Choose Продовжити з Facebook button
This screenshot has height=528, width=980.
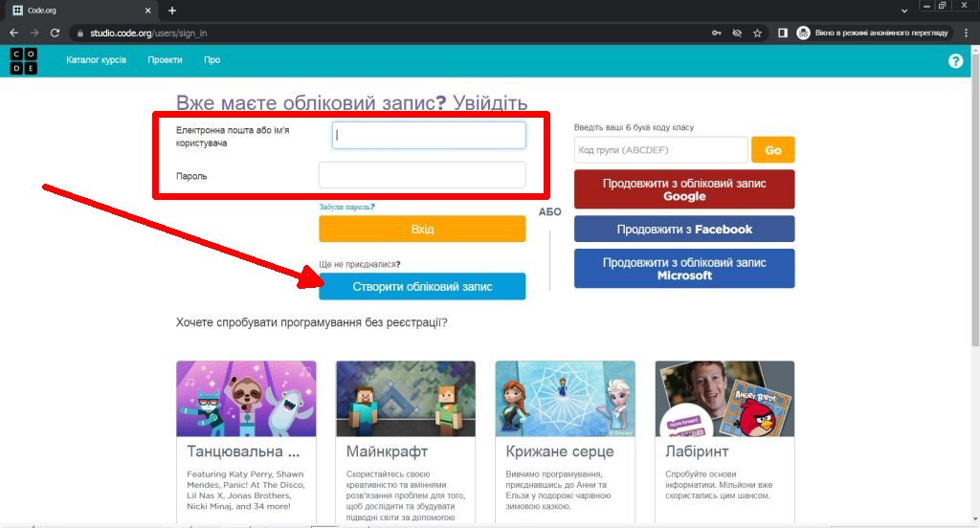click(x=684, y=230)
